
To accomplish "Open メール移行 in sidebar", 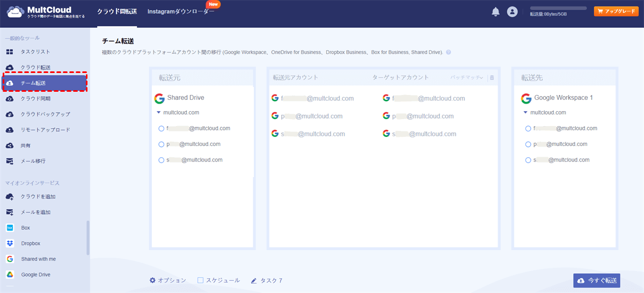I will coord(33,161).
